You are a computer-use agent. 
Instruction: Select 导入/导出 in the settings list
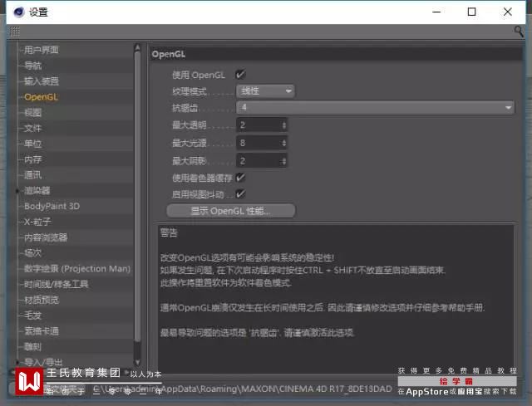[x=43, y=362]
